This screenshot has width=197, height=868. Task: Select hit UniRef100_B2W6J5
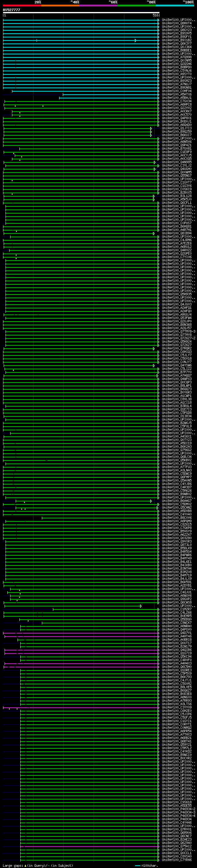pos(176,423)
